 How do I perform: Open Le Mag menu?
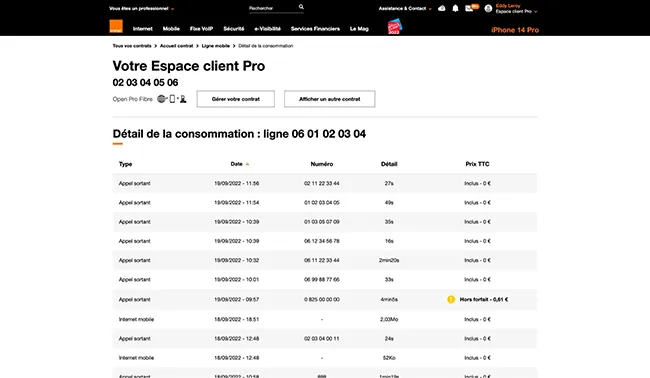tap(359, 29)
